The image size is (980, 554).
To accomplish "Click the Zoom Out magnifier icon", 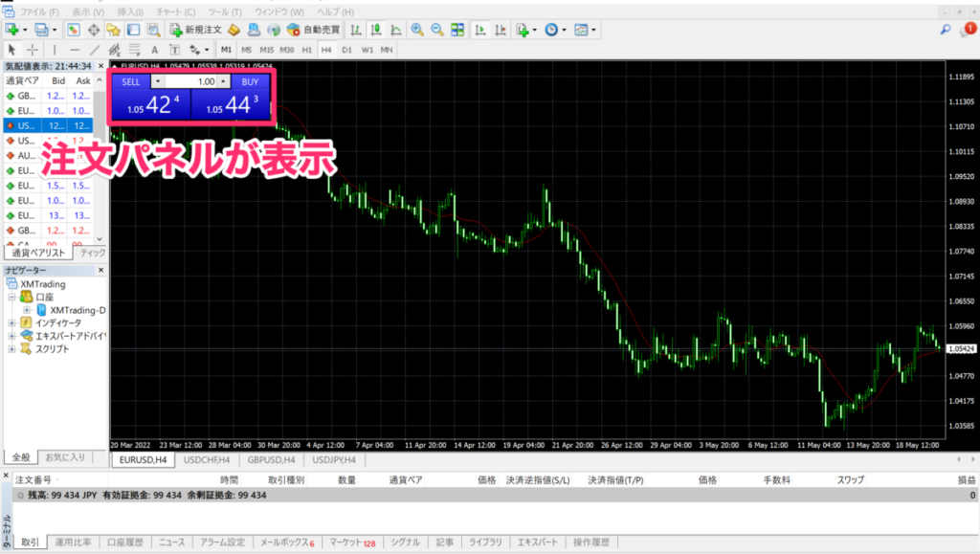I will point(436,30).
